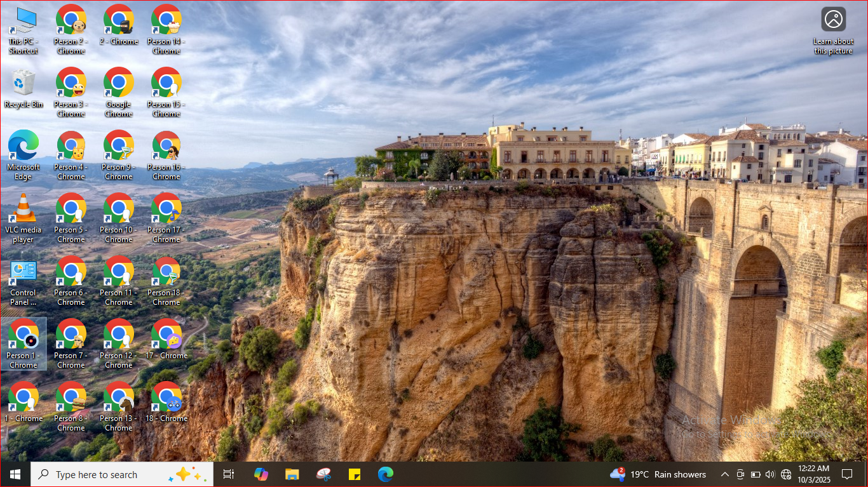Open the volume control tray icon

tap(770, 474)
